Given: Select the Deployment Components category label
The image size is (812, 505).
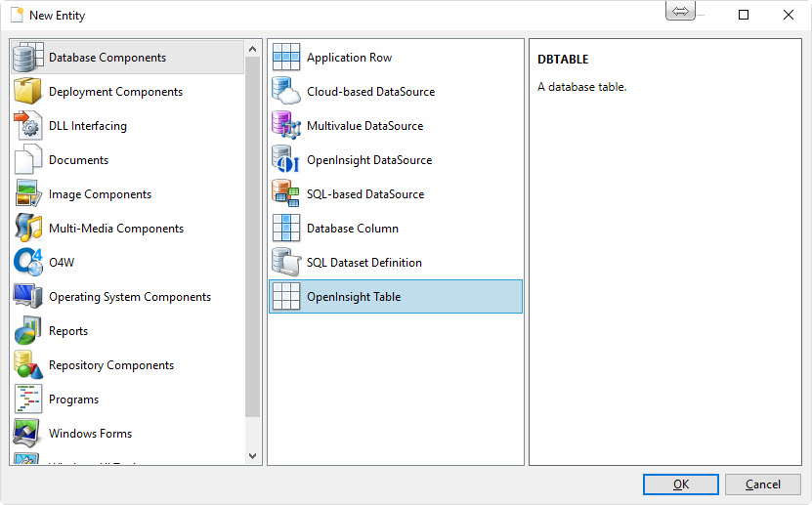Looking at the screenshot, I should (x=115, y=92).
